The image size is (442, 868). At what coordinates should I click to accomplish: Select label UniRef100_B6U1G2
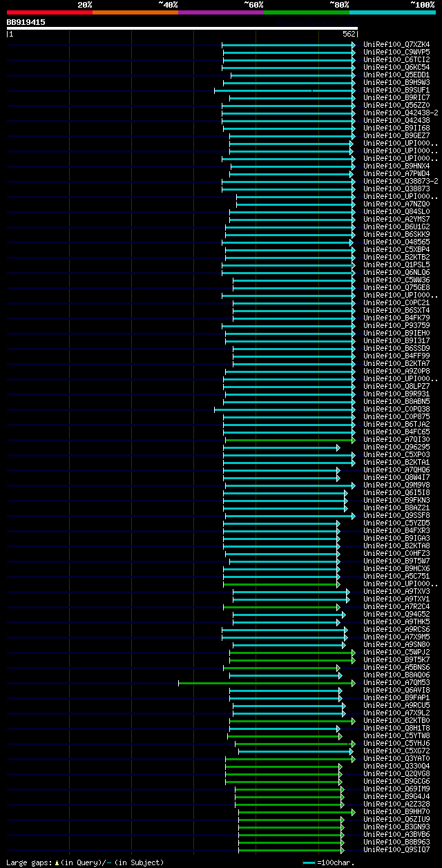[x=396, y=226]
